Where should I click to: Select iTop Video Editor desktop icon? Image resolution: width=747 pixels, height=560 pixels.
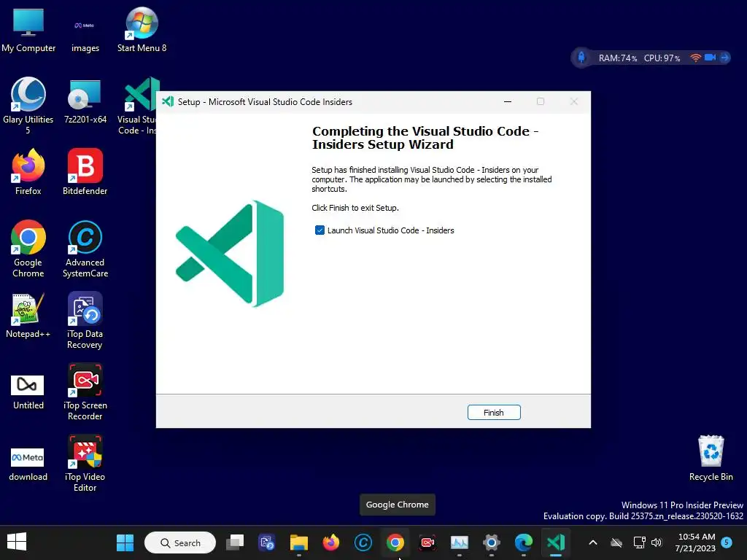coord(85,463)
